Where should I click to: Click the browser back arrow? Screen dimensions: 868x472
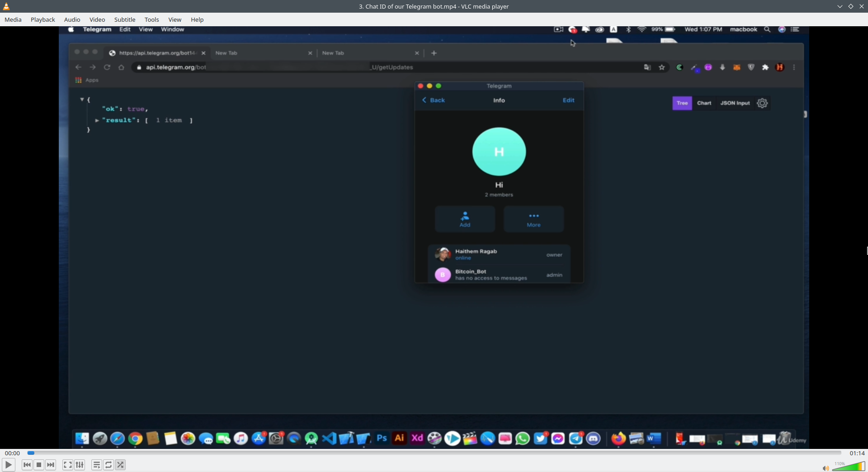[78, 67]
